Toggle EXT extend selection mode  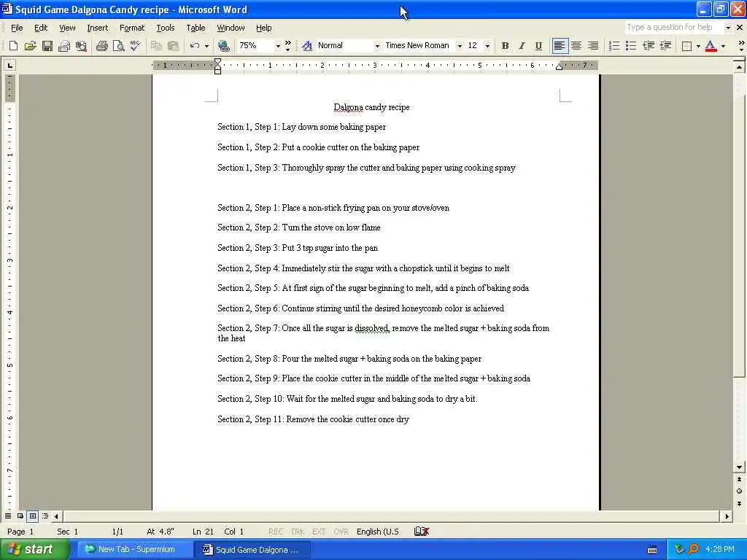click(319, 532)
